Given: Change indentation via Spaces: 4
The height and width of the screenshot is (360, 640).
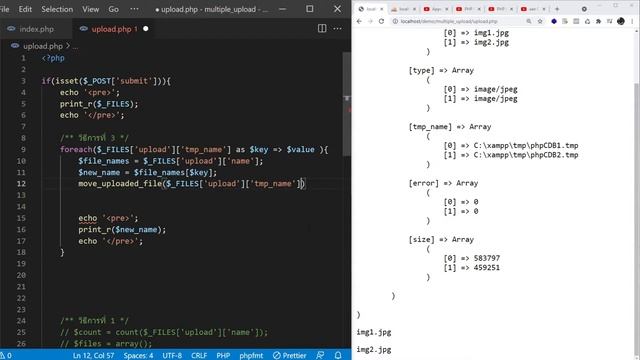Looking at the screenshot, I should pos(138,355).
